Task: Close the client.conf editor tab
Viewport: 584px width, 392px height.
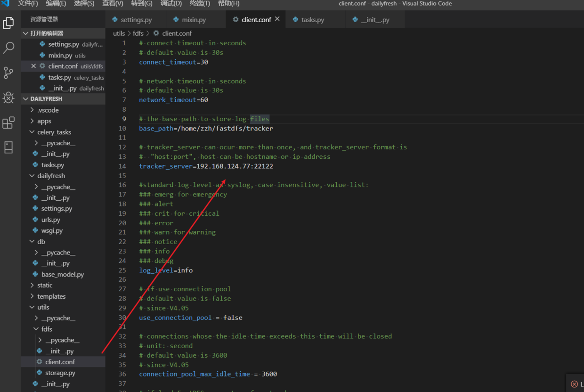Action: pos(277,19)
